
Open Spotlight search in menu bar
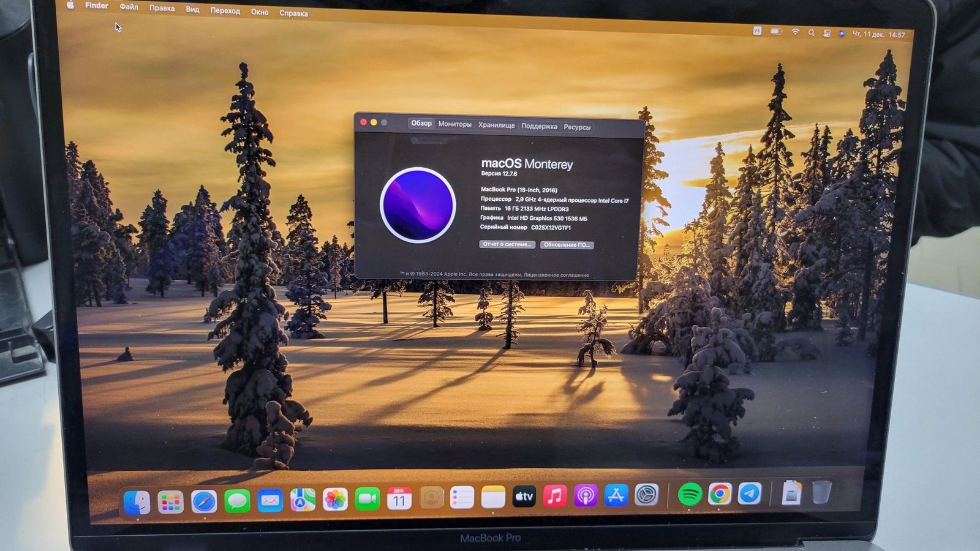click(x=811, y=32)
